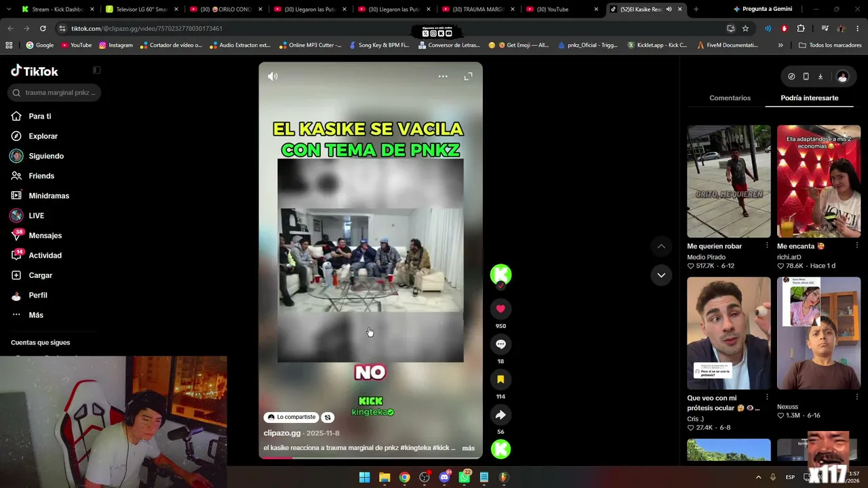Screen dimensions: 868x488
Task: Open the Cris .) author link
Action: 696,419
